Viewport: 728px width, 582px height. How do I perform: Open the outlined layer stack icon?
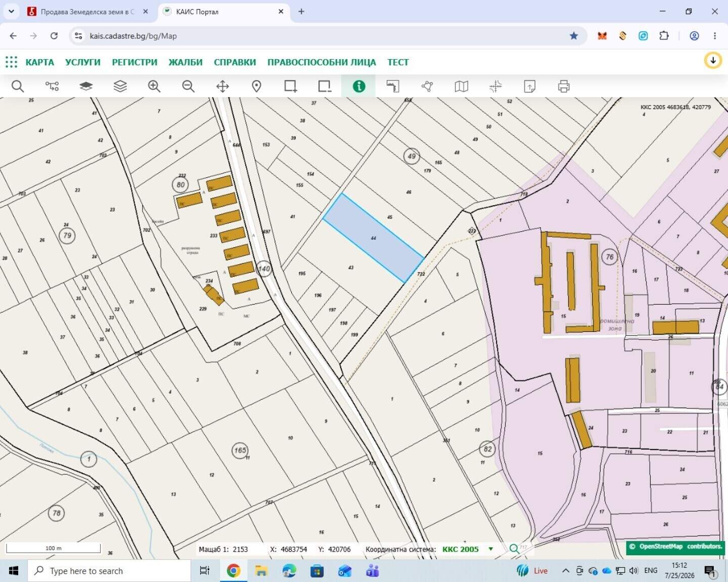(120, 86)
